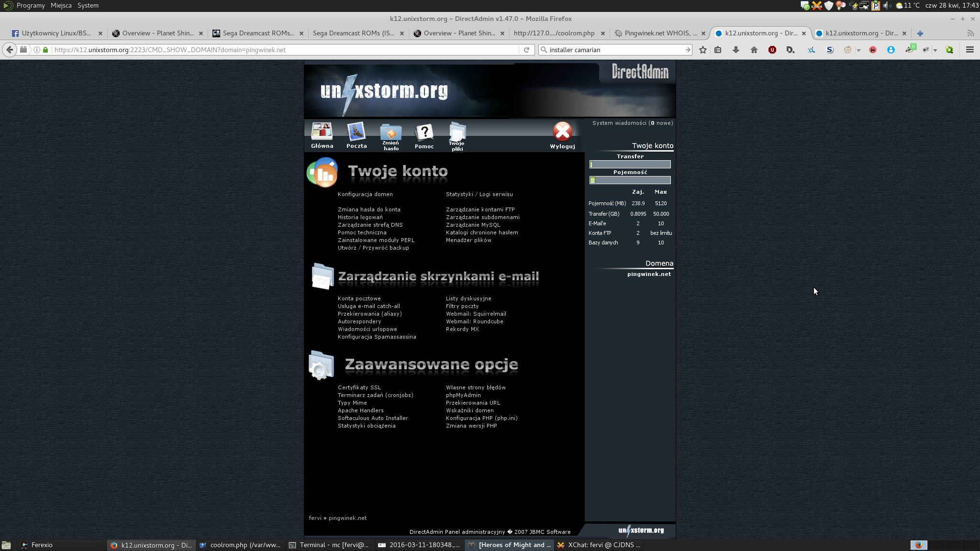Screen dimensions: 980x551
Task: Click the red Wyloguj logout icon
Action: [562, 132]
